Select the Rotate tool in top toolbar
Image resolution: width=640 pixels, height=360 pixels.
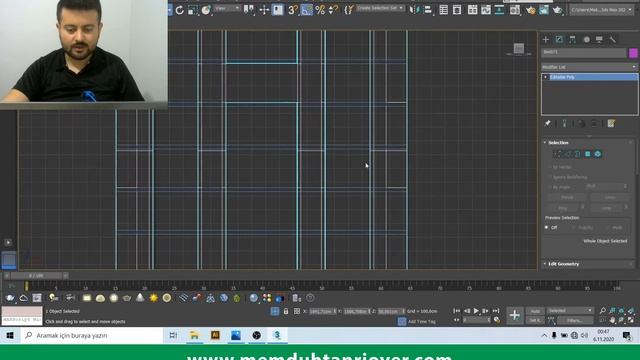180,10
